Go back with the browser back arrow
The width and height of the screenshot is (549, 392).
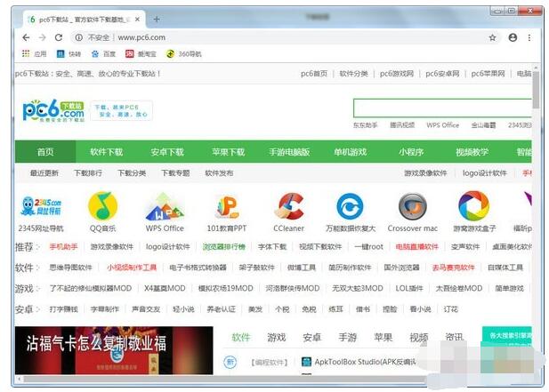point(26,37)
